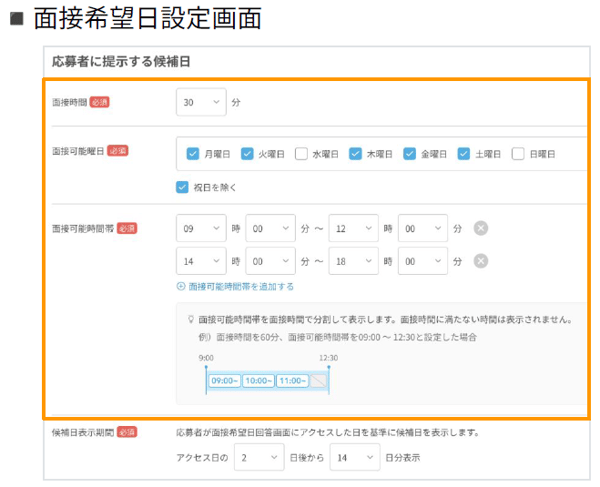Open first row end minute 00 dropdown

point(423,228)
